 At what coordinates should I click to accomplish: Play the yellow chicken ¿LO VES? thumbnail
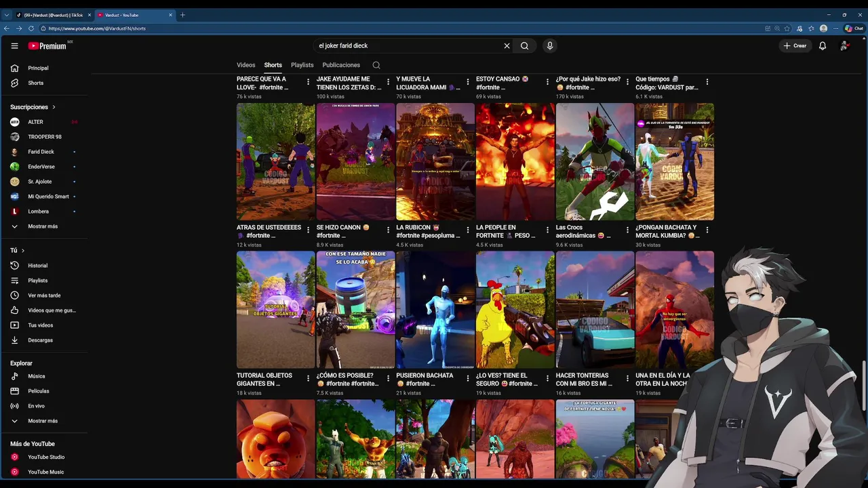coord(515,310)
